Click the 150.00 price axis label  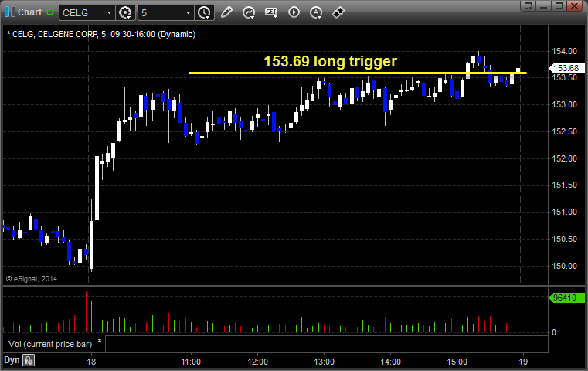(564, 267)
